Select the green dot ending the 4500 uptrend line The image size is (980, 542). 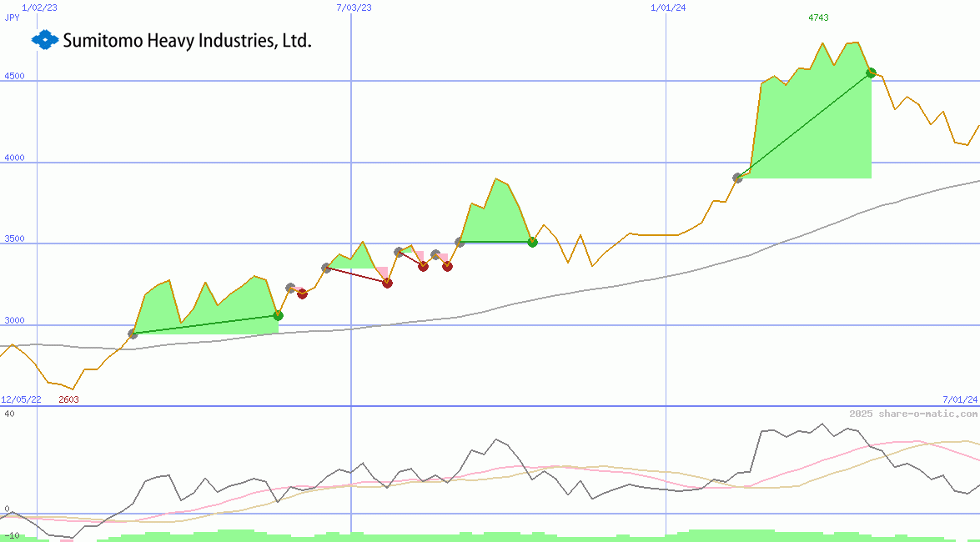point(870,73)
